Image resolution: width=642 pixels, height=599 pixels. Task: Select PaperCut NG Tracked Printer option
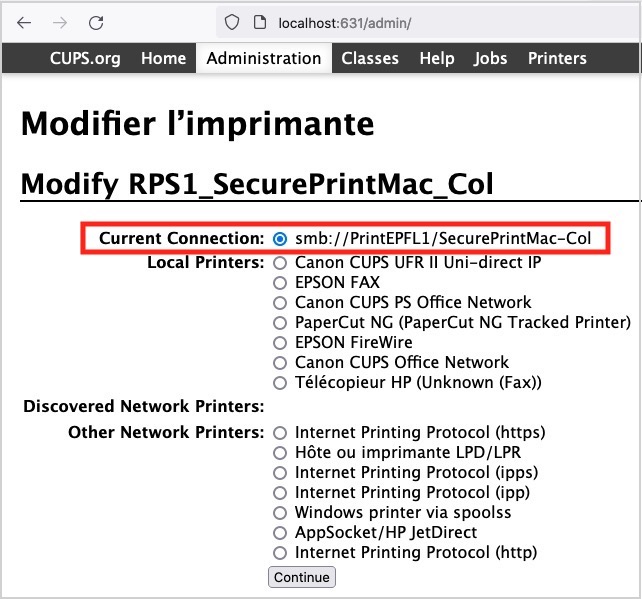(x=280, y=323)
